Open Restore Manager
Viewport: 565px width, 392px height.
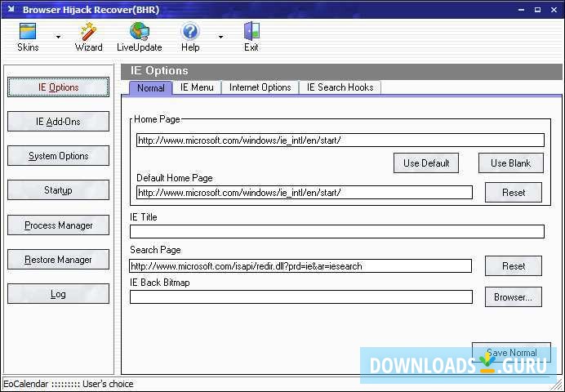click(58, 260)
